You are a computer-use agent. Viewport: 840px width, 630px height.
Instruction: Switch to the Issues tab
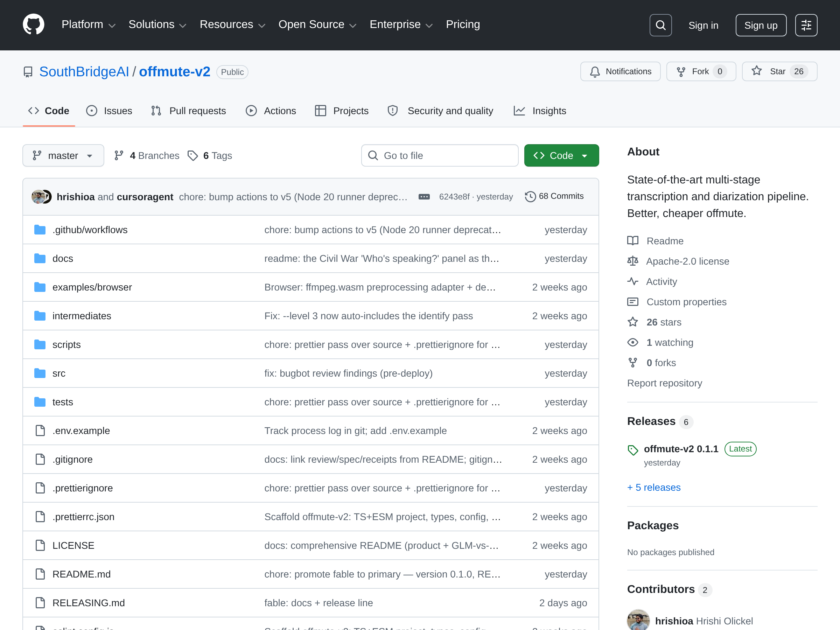(x=109, y=111)
